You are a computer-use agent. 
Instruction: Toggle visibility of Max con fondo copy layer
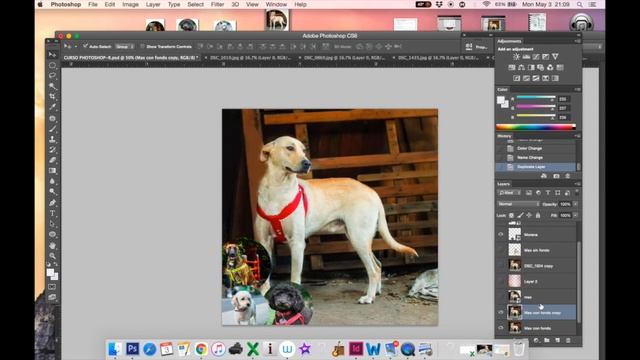coord(501,312)
